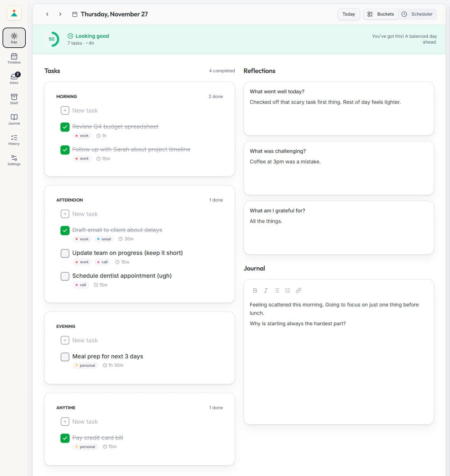Open the Timeline view in the sidebar
Image resolution: width=450 pixels, height=476 pixels.
coord(14,58)
